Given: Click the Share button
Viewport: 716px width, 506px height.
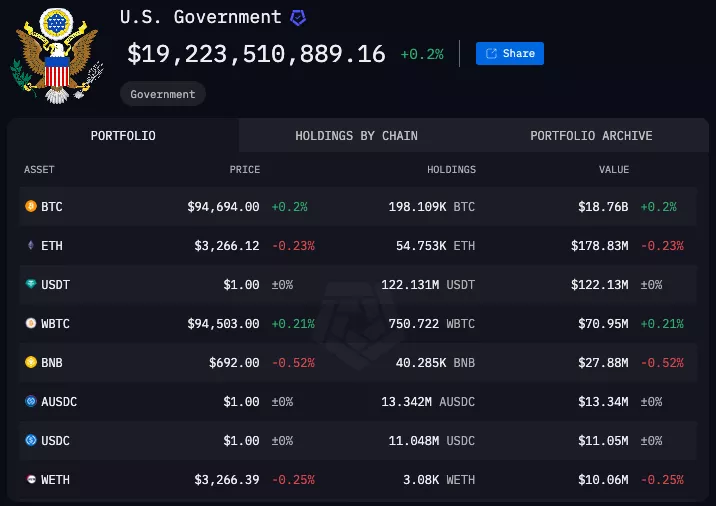Looking at the screenshot, I should [510, 53].
